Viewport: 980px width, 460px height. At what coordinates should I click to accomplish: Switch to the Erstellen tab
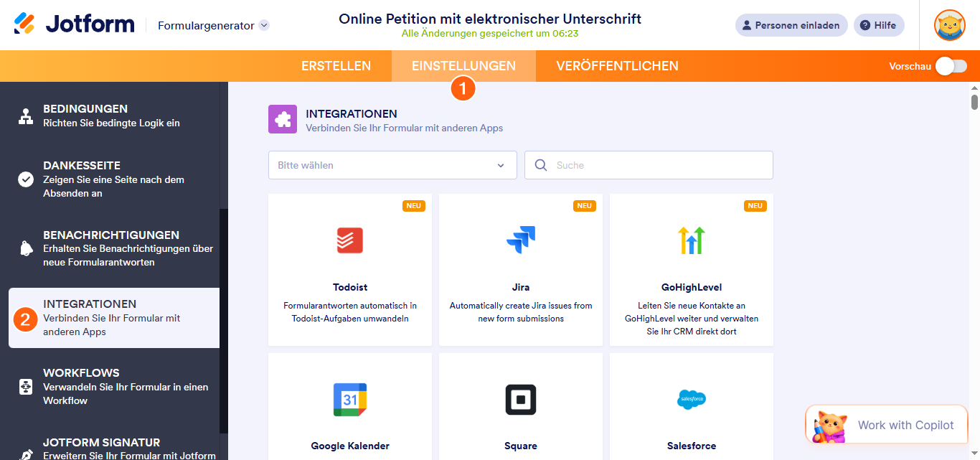pyautogui.click(x=336, y=65)
